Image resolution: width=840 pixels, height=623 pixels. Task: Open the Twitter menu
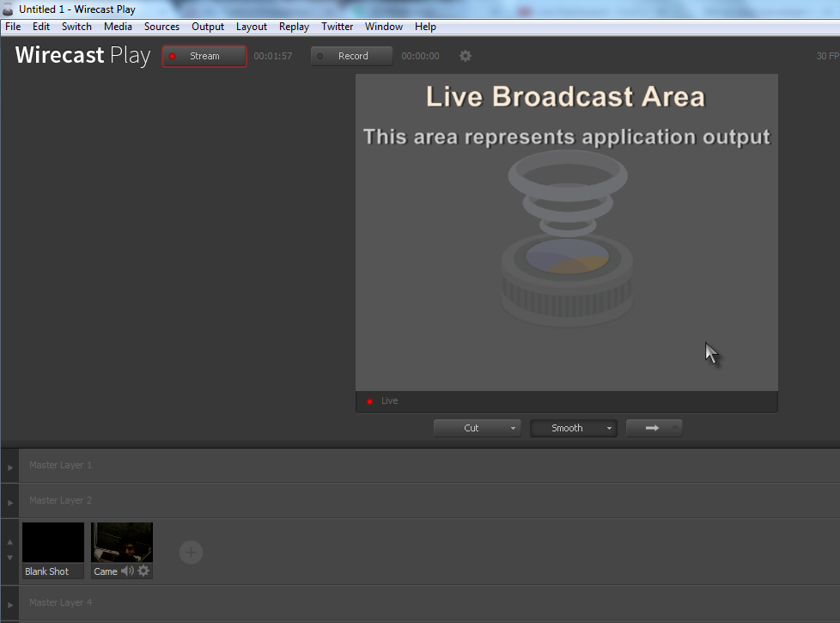(x=337, y=27)
